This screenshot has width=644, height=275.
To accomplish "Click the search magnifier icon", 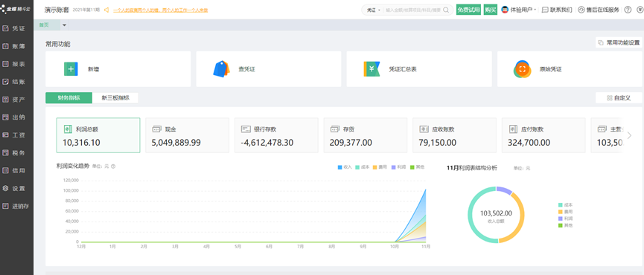I will click(x=446, y=10).
